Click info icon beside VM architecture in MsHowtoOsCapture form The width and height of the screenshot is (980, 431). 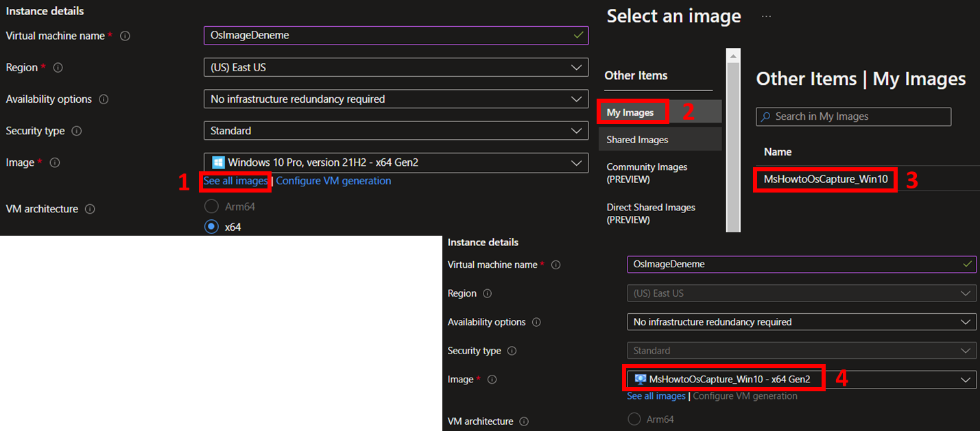(x=524, y=421)
